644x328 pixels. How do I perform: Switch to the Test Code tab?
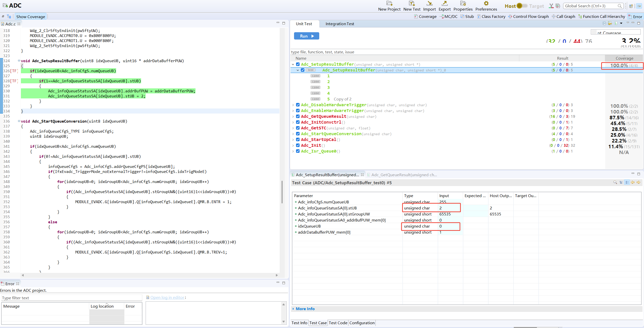338,323
